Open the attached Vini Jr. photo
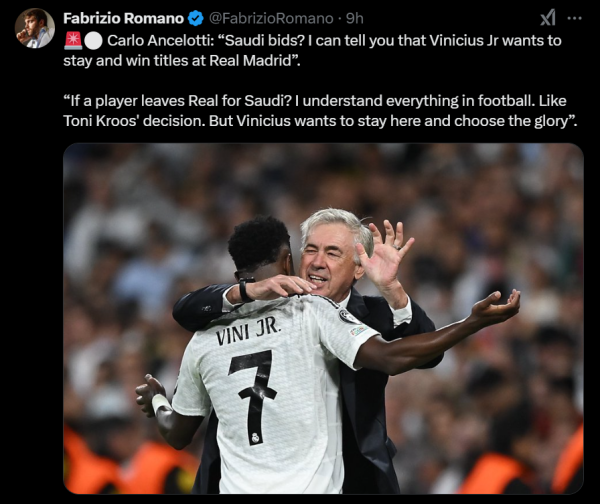600x504 pixels. pyautogui.click(x=323, y=318)
